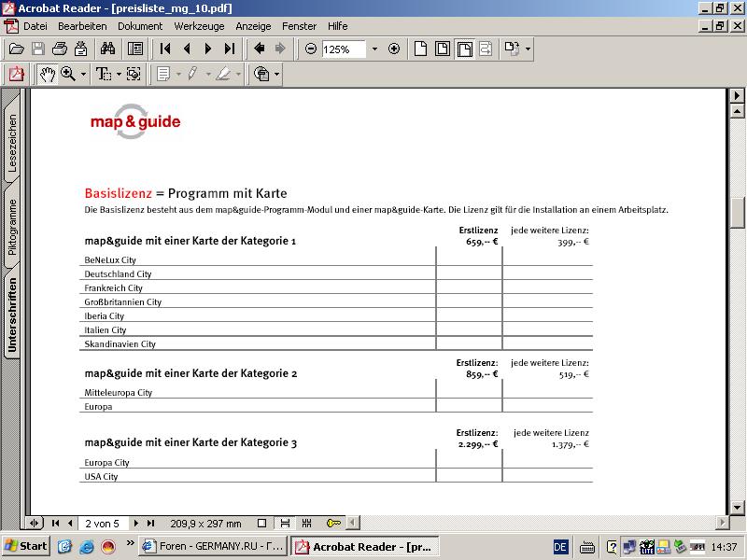
Task: Click the binoculars search icon
Action: [107, 49]
